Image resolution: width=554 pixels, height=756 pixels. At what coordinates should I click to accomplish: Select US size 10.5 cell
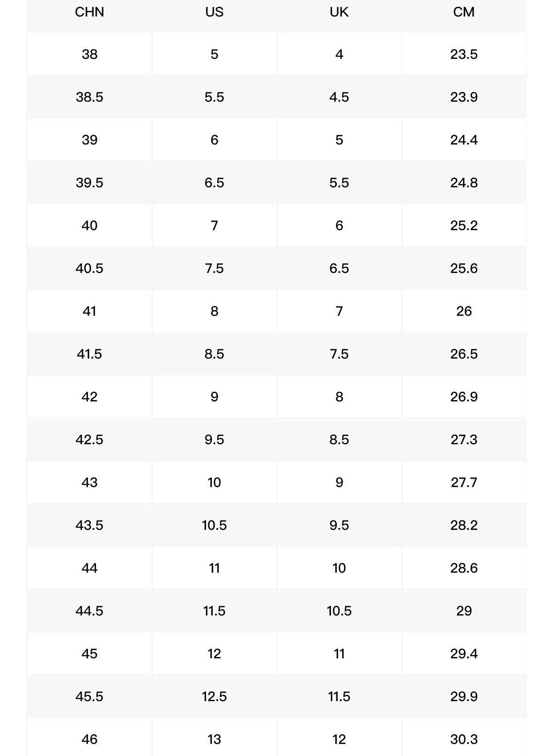click(x=215, y=525)
